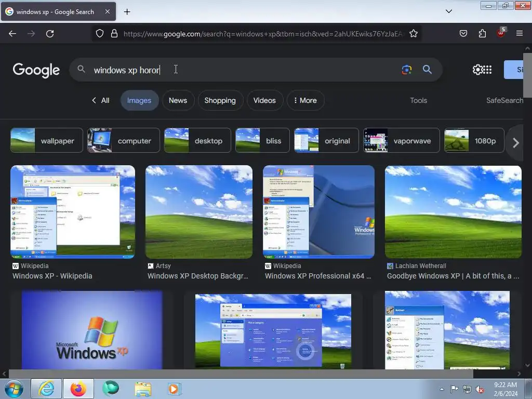532x399 pixels.
Task: Click Windows XP Professional x64 title link
Action: (318, 276)
